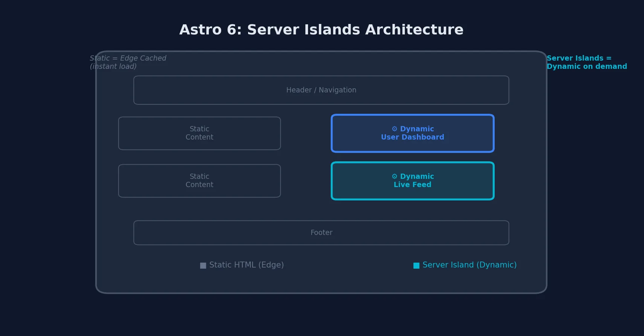The image size is (644, 336).
Task: Select the Dynamic User Dashboard island
Action: coord(413,133)
